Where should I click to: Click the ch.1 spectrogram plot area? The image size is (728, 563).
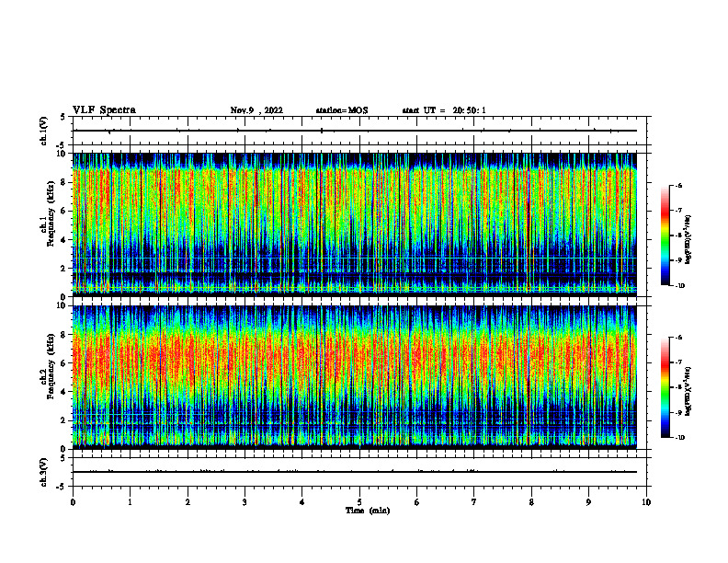[x=355, y=224]
